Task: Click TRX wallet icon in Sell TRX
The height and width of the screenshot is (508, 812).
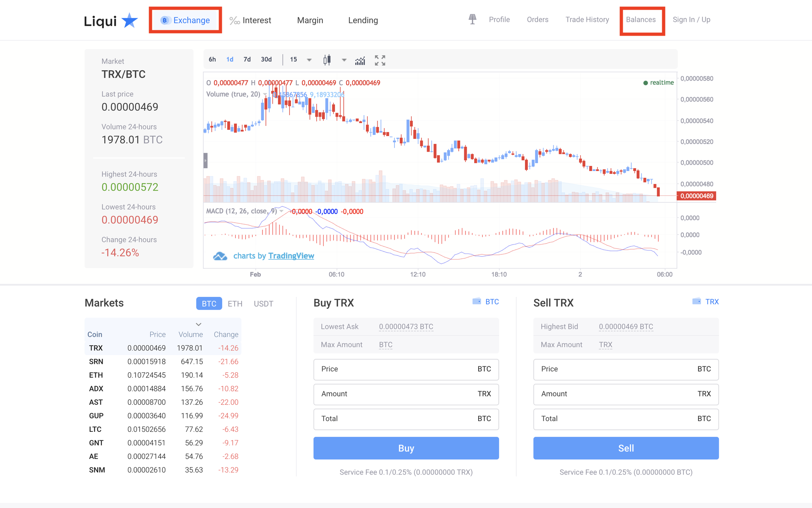Action: (x=697, y=301)
